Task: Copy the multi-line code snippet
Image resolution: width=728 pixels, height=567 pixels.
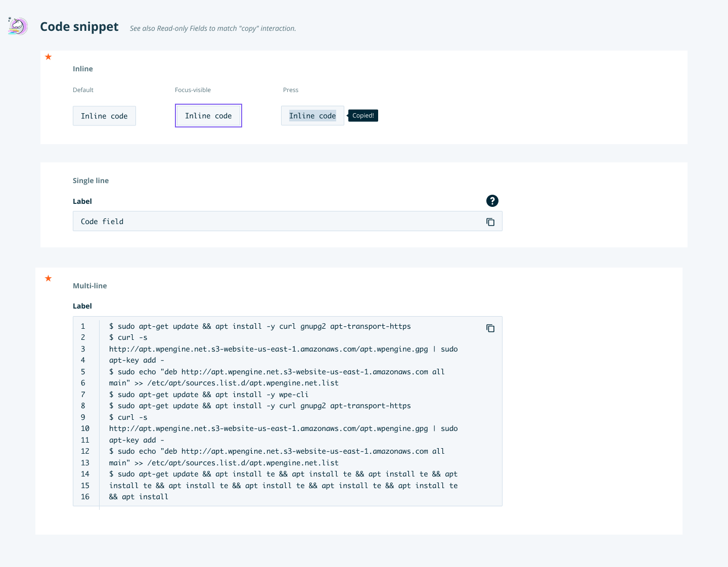Action: point(490,328)
